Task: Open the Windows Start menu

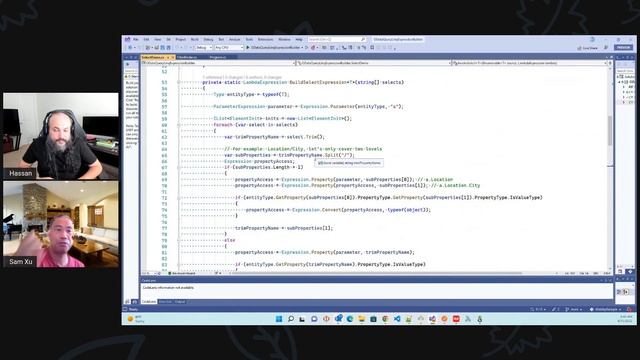Action: tap(279, 319)
